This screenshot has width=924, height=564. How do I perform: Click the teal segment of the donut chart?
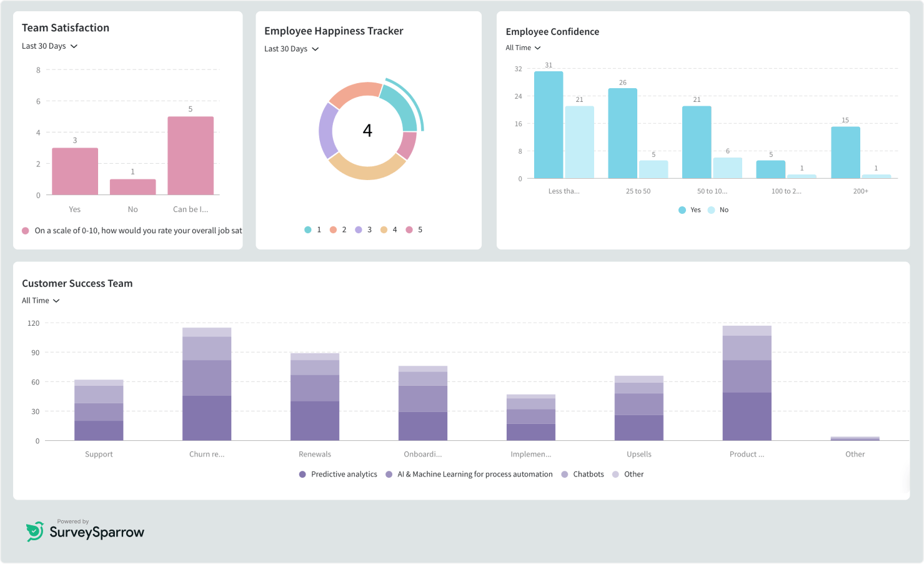pyautogui.click(x=402, y=106)
